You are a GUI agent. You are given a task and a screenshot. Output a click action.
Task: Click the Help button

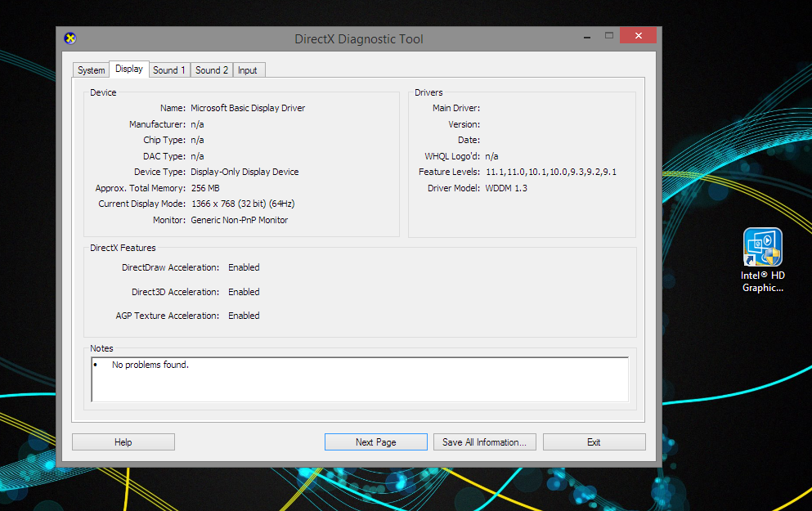click(x=123, y=442)
